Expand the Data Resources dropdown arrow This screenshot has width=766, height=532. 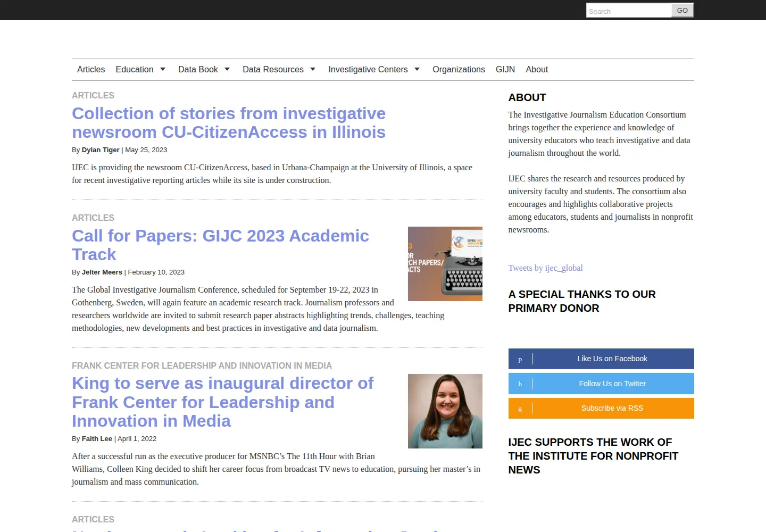(x=313, y=70)
